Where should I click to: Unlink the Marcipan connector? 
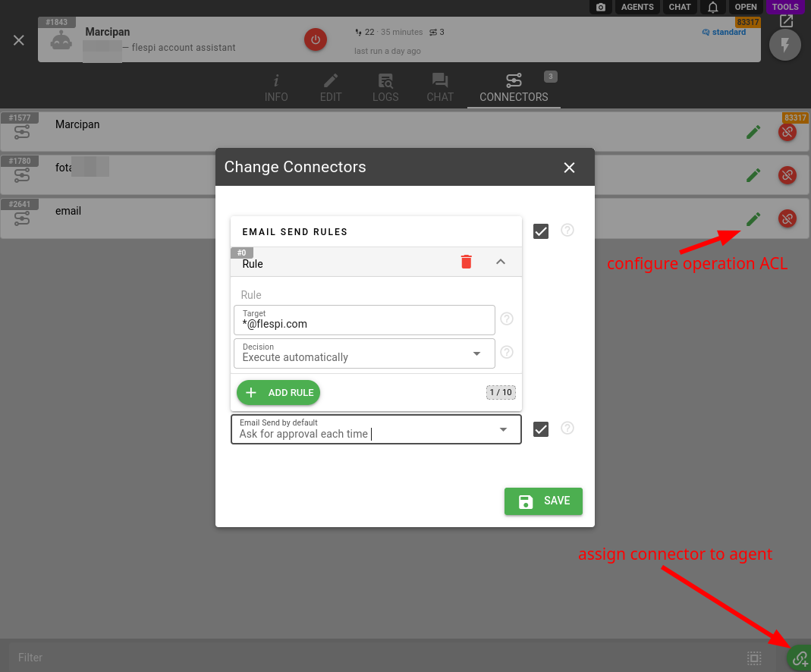(x=787, y=132)
